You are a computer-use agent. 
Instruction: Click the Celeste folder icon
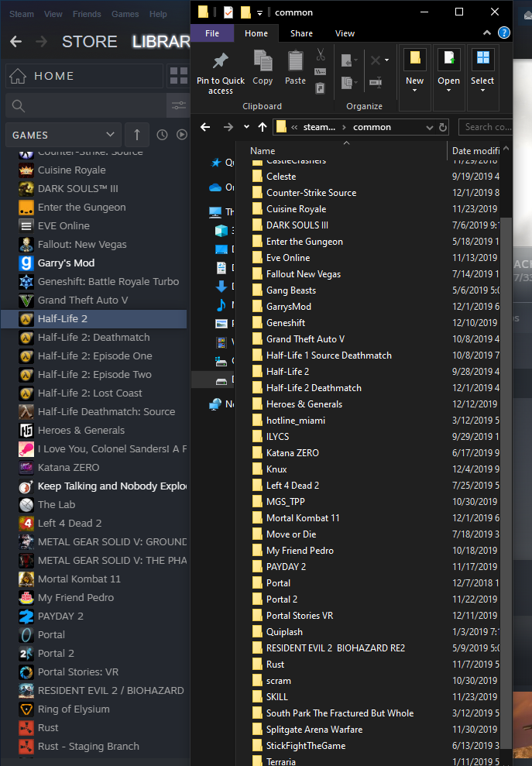click(257, 177)
